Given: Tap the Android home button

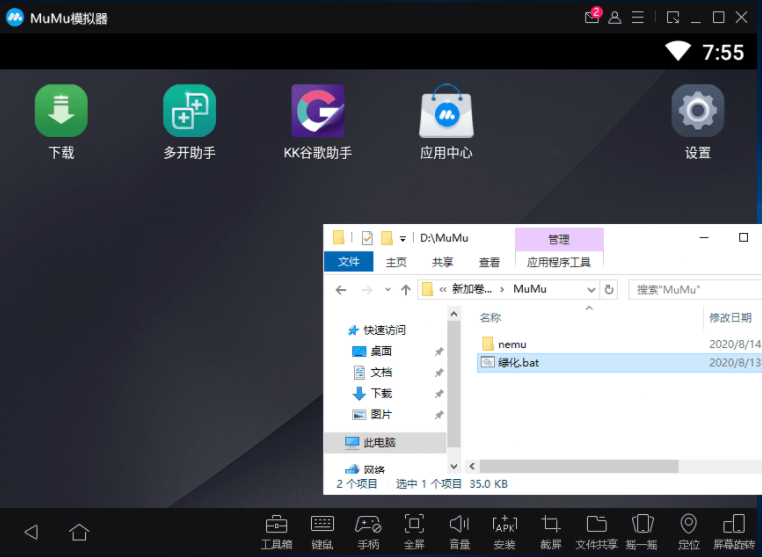Looking at the screenshot, I should pyautogui.click(x=79, y=532).
